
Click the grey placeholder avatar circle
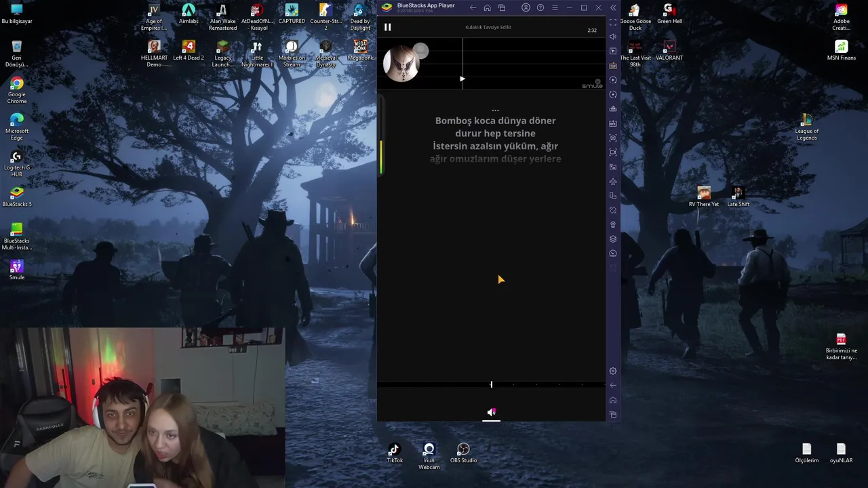420,51
